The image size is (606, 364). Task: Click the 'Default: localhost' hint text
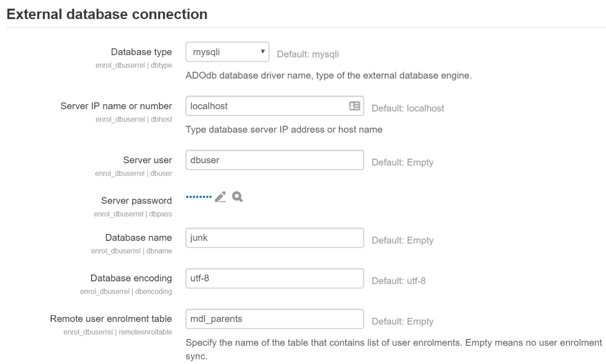click(408, 108)
